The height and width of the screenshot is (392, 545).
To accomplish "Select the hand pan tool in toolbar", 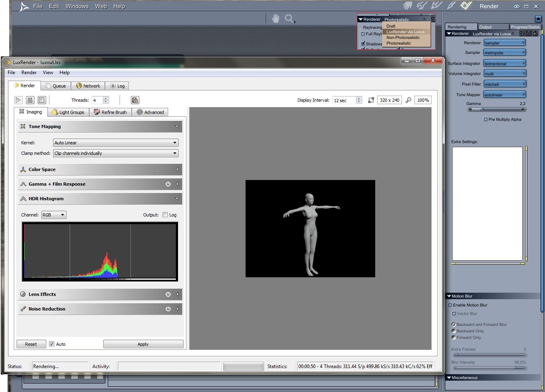I will click(x=276, y=19).
